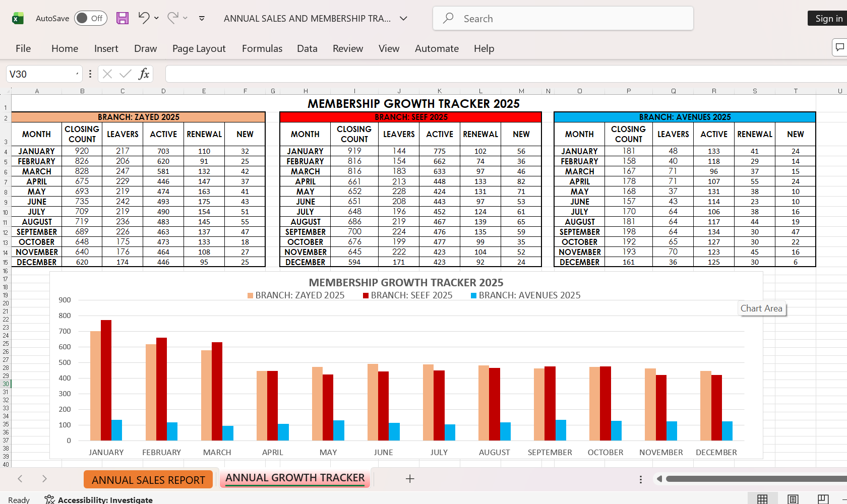Switch to ANNUAL SALES REPORT sheet tab
The height and width of the screenshot is (504, 847).
click(148, 480)
